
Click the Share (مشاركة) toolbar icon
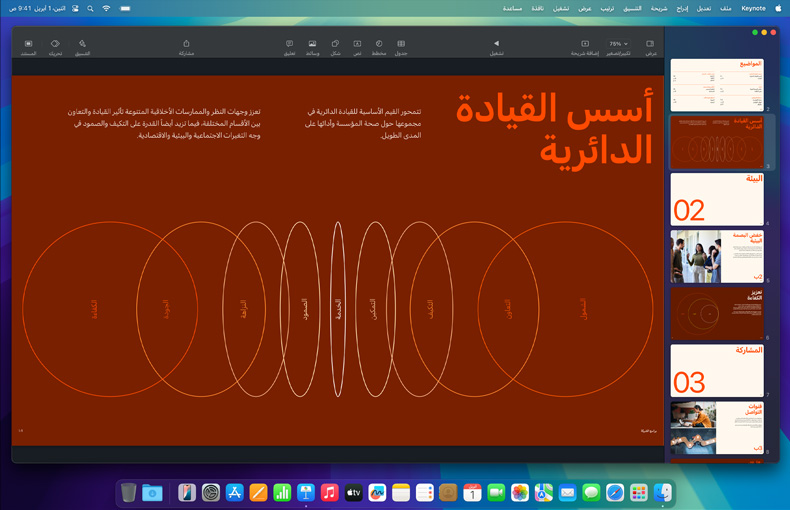click(x=186, y=46)
